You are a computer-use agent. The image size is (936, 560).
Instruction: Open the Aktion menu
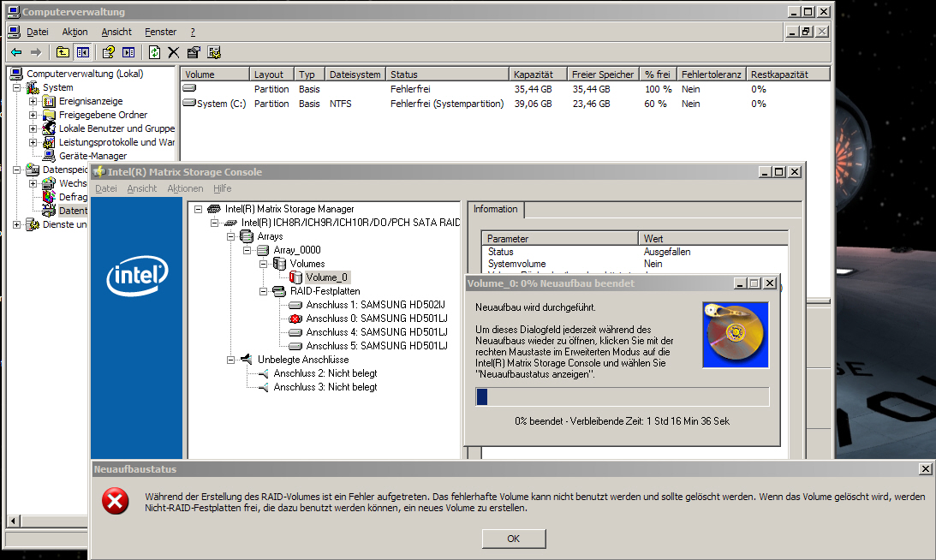[75, 33]
